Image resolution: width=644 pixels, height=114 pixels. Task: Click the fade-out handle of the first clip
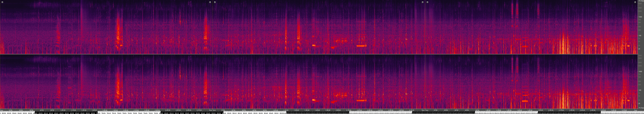coord(210,2)
